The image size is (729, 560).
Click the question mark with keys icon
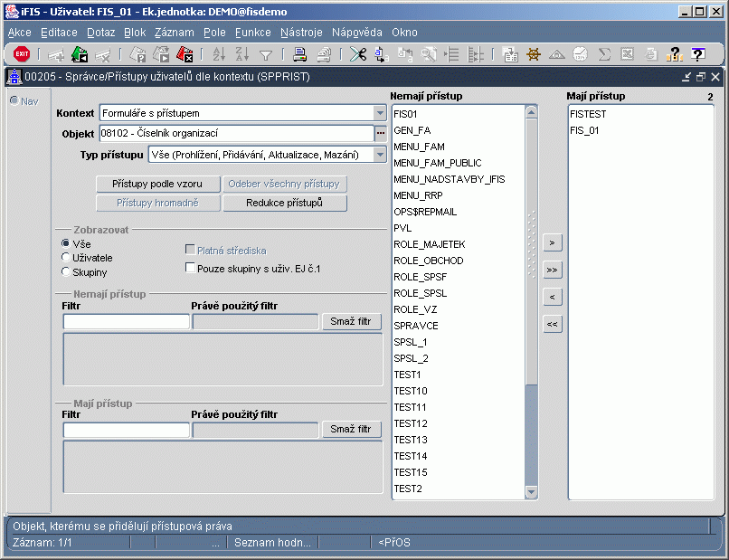[x=674, y=55]
